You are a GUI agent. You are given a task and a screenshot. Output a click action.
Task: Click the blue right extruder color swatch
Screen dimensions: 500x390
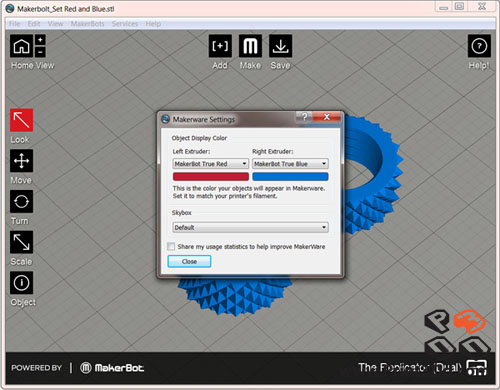[290, 177]
